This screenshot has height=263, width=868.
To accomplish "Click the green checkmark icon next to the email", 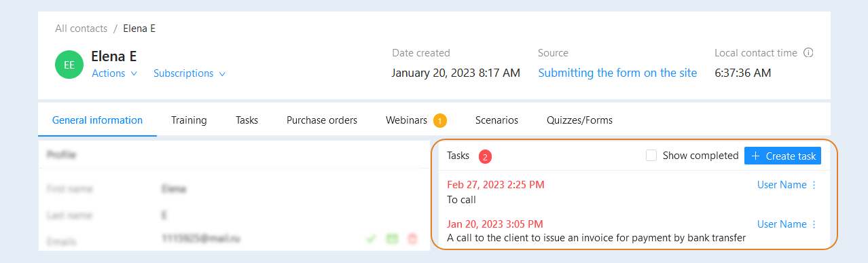I will (x=371, y=239).
